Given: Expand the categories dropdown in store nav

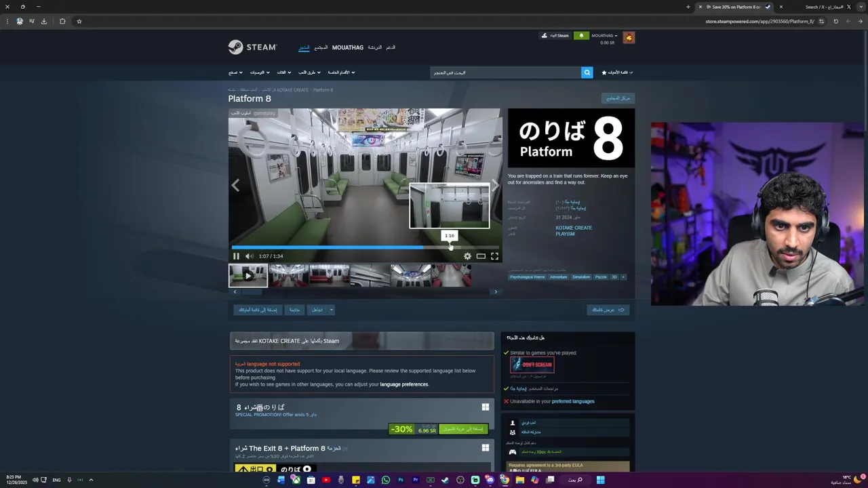Looking at the screenshot, I should [x=283, y=73].
